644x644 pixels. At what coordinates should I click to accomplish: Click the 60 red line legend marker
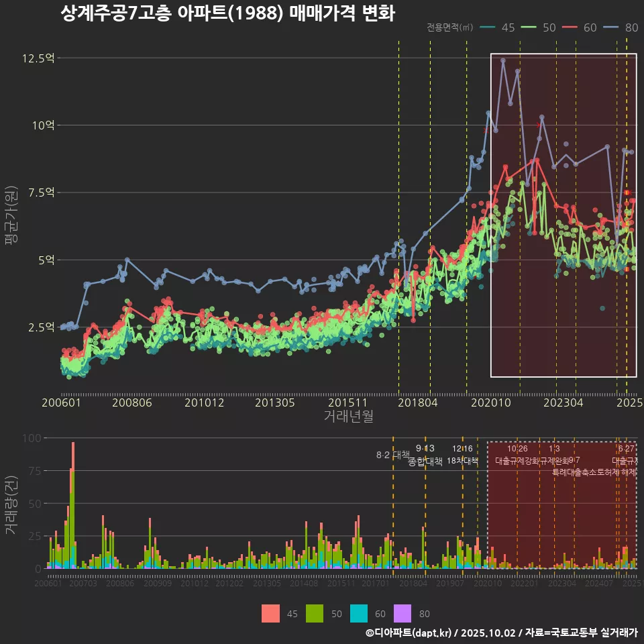pos(570,28)
